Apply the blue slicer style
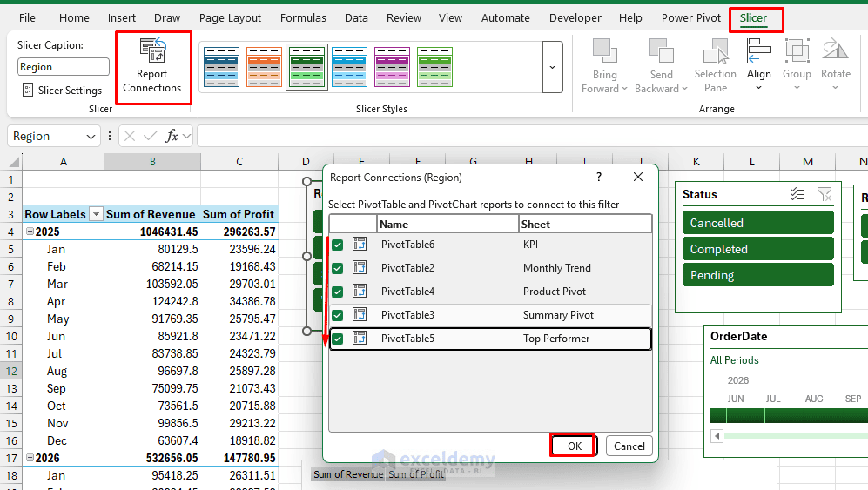This screenshot has height=490, width=868. coord(221,67)
